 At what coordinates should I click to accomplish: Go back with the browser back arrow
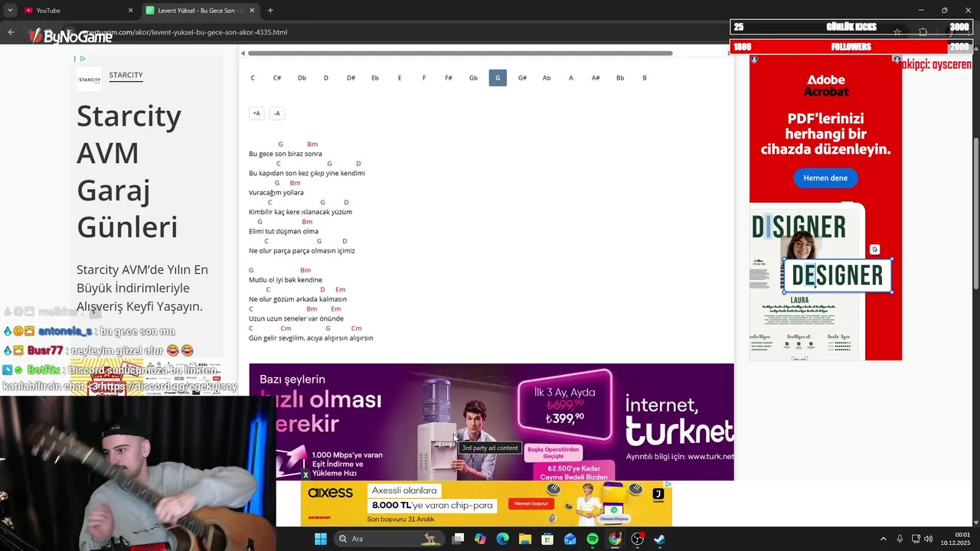[11, 32]
